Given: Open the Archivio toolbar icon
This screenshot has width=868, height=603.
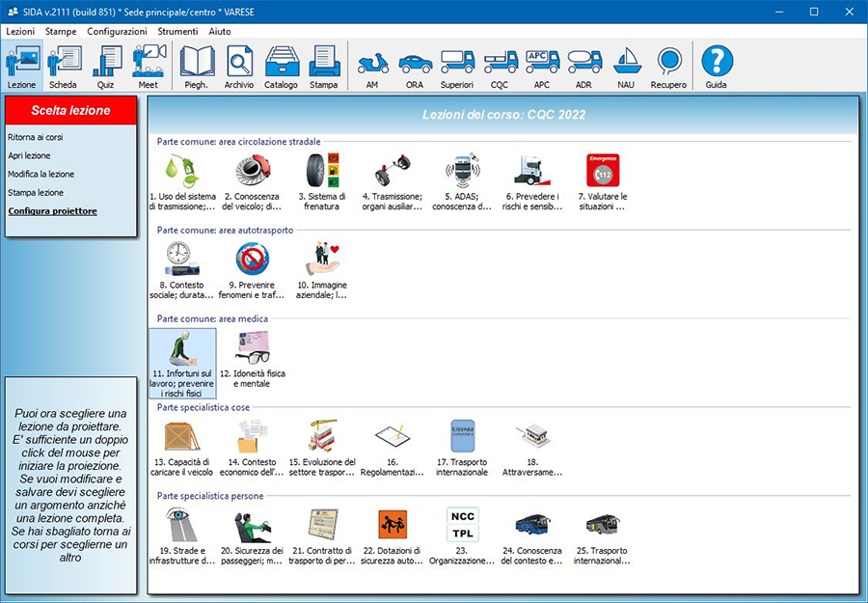Looking at the screenshot, I should point(239,67).
